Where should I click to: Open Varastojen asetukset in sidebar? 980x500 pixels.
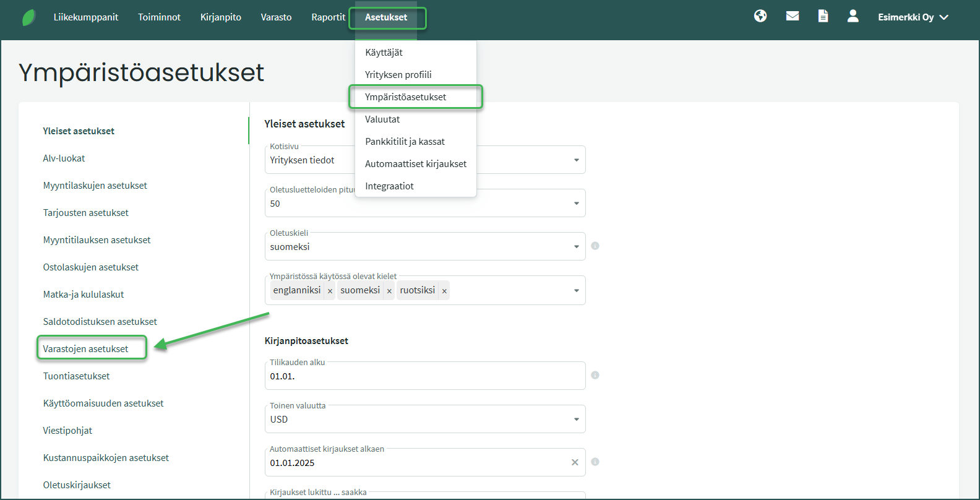tap(86, 349)
